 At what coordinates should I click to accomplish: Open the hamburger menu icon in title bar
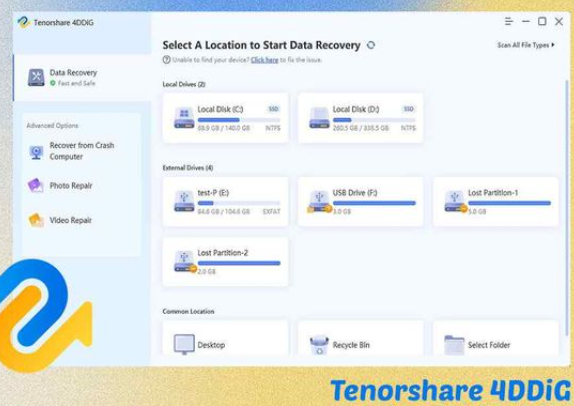point(508,21)
